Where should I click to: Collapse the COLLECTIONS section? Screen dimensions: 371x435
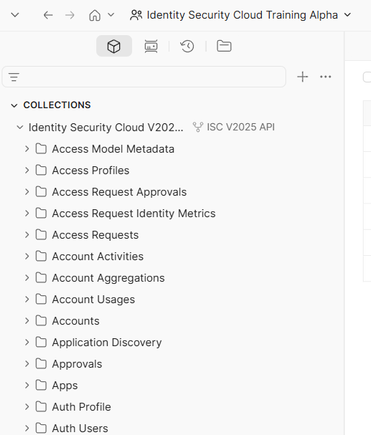tap(14, 105)
